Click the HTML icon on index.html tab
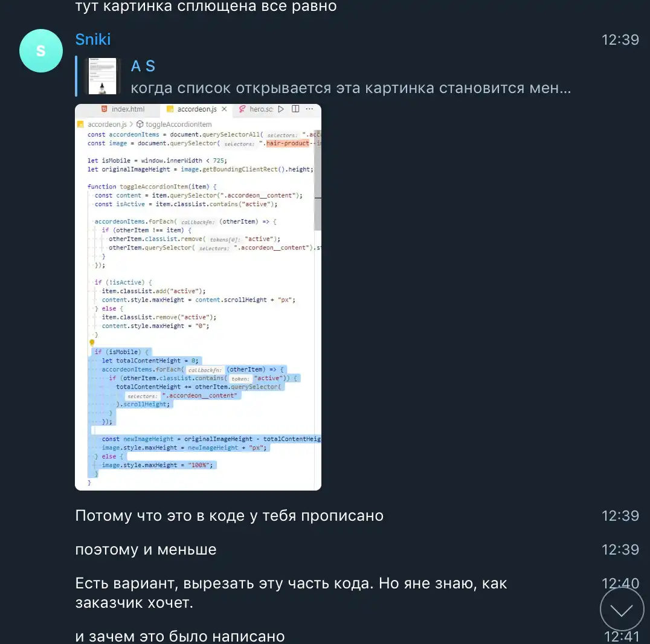650x644 pixels. pos(104,109)
